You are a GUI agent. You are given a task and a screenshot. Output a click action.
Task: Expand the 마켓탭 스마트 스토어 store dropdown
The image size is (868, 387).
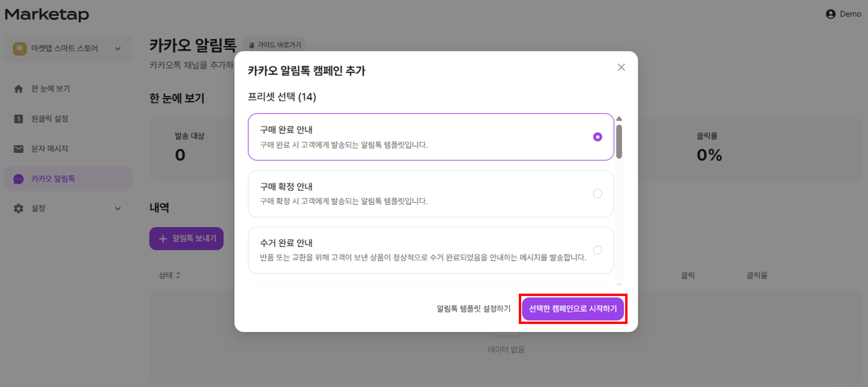click(x=118, y=49)
